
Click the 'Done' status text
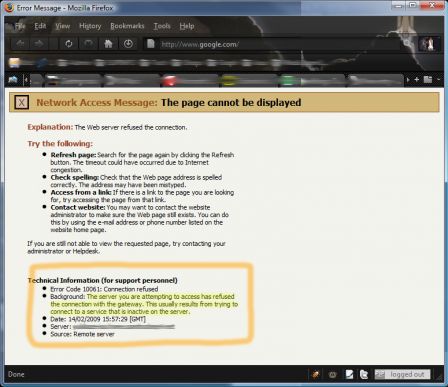pyautogui.click(x=16, y=374)
